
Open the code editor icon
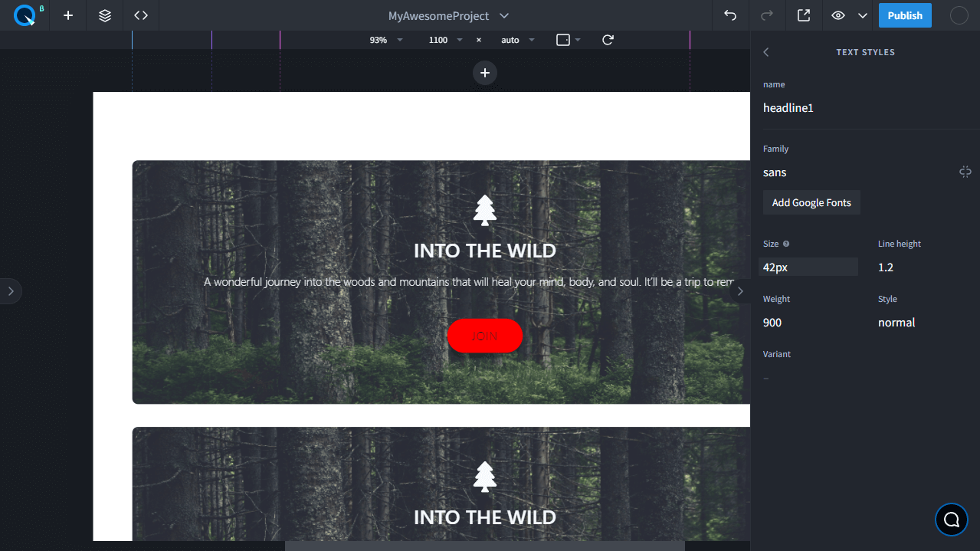tap(141, 15)
